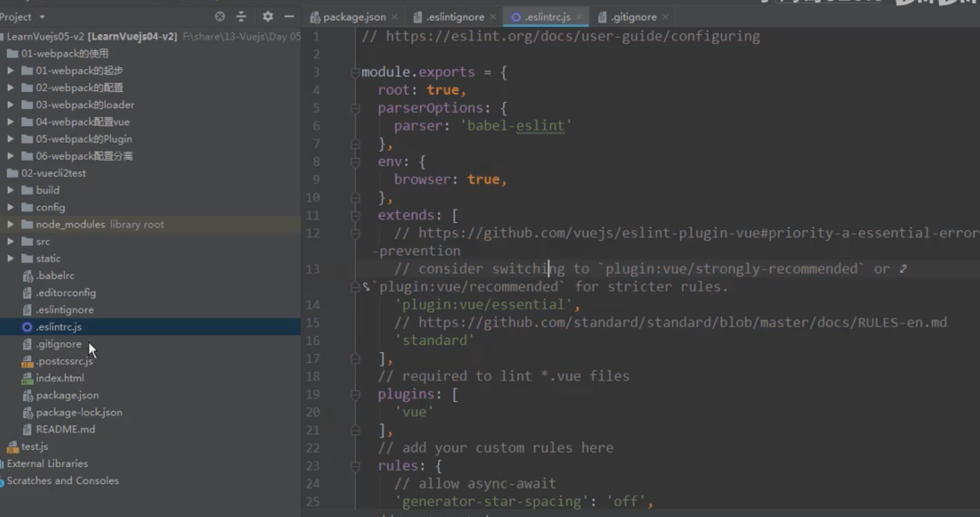The image size is (980, 517).
Task: Fold the rules block on line 23
Action: (355, 466)
